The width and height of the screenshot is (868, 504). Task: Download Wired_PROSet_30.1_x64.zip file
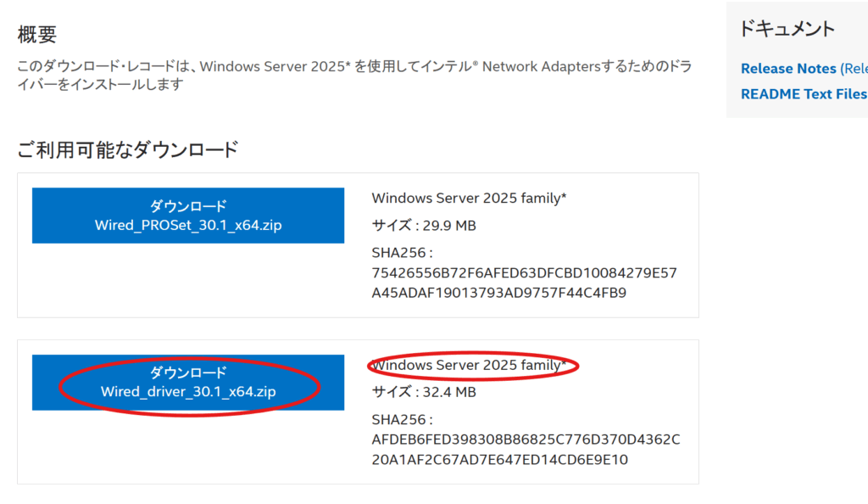pyautogui.click(x=187, y=216)
